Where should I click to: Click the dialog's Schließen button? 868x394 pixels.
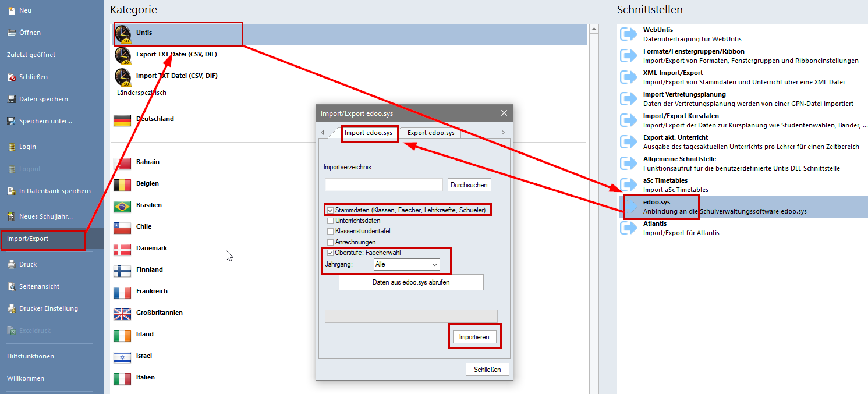point(487,369)
